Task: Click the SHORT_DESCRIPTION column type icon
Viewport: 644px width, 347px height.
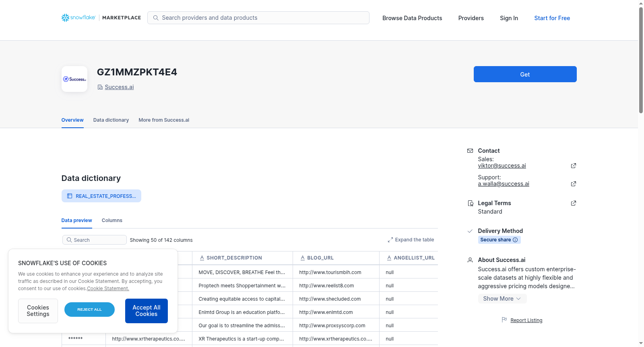Action: tap(202, 258)
